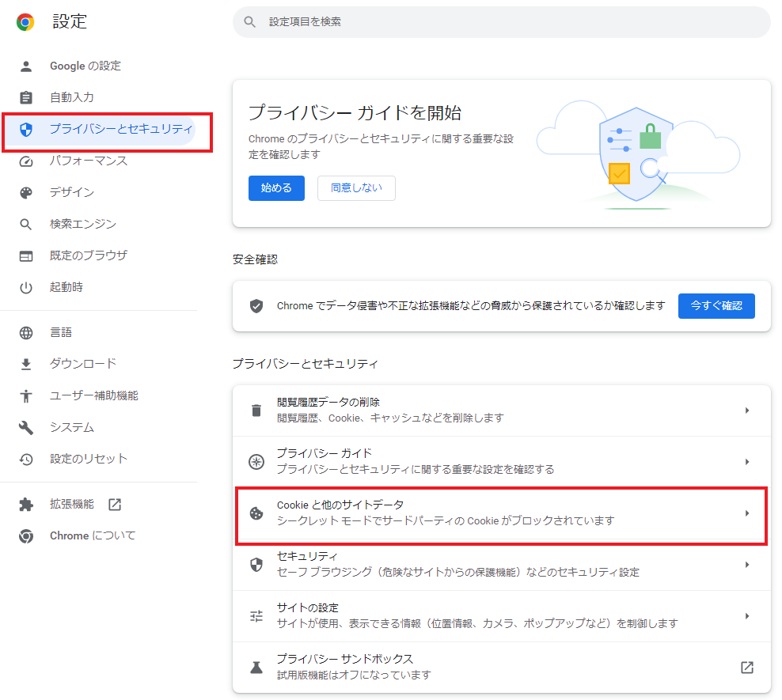The height and width of the screenshot is (700, 782).
Task: Click the 設定 page title
Action: click(70, 22)
